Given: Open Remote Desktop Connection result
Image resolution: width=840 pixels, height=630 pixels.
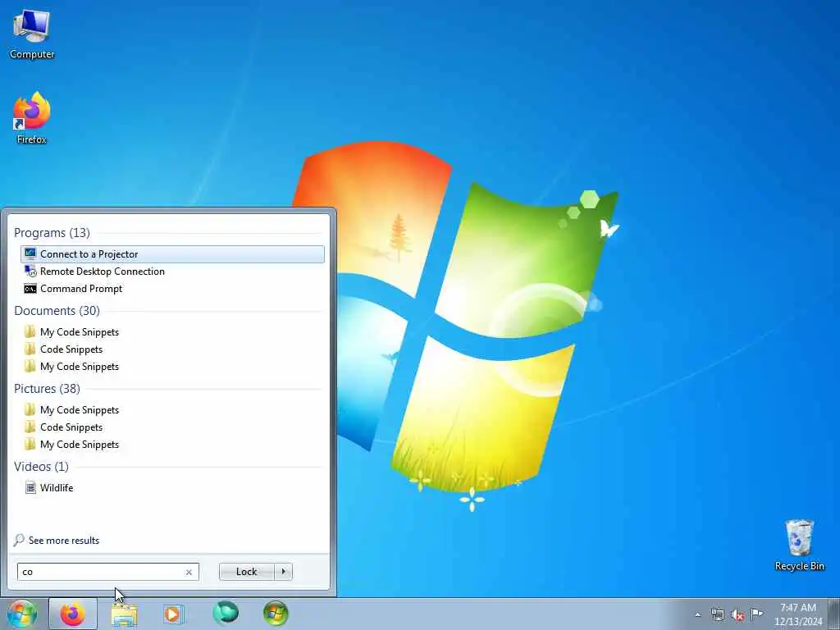Looking at the screenshot, I should [x=172, y=271].
